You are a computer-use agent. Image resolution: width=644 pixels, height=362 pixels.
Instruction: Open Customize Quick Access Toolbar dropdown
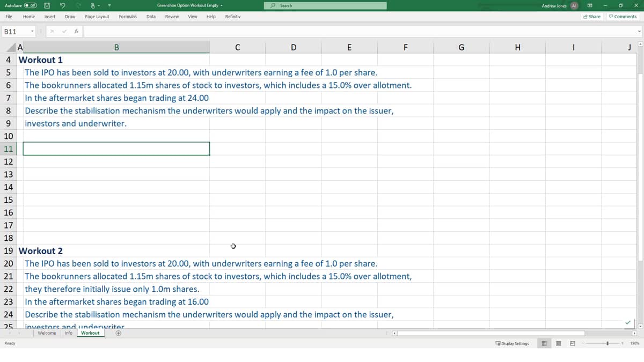(x=109, y=5)
